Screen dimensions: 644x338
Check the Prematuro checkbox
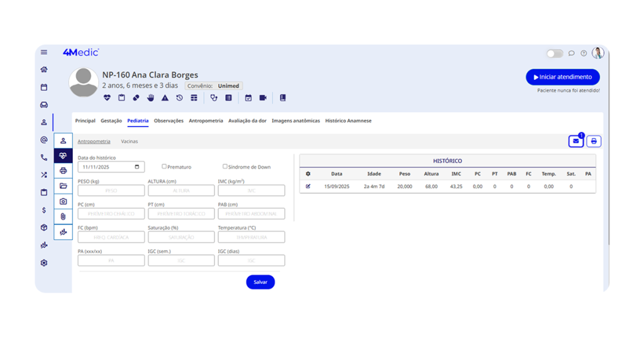(164, 167)
